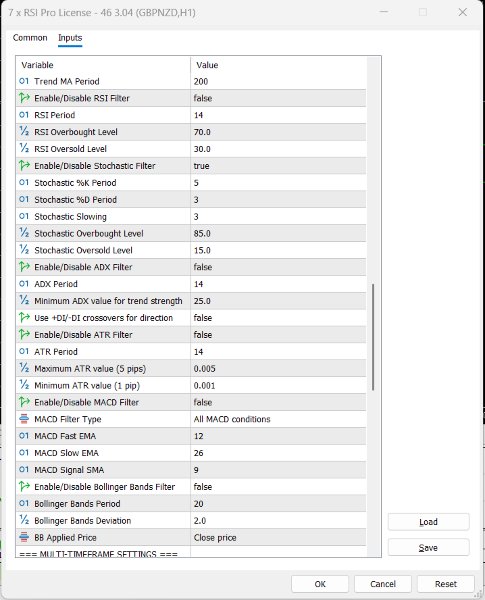Toggle the Bollinger Bands Filter false value
This screenshot has height=600, width=485.
[278, 487]
